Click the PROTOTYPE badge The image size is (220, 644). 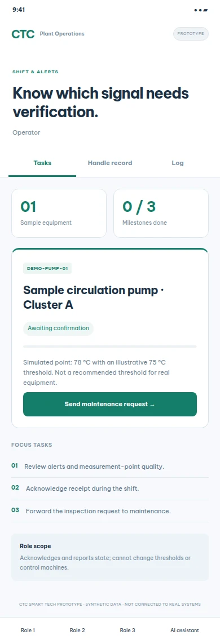pyautogui.click(x=191, y=34)
